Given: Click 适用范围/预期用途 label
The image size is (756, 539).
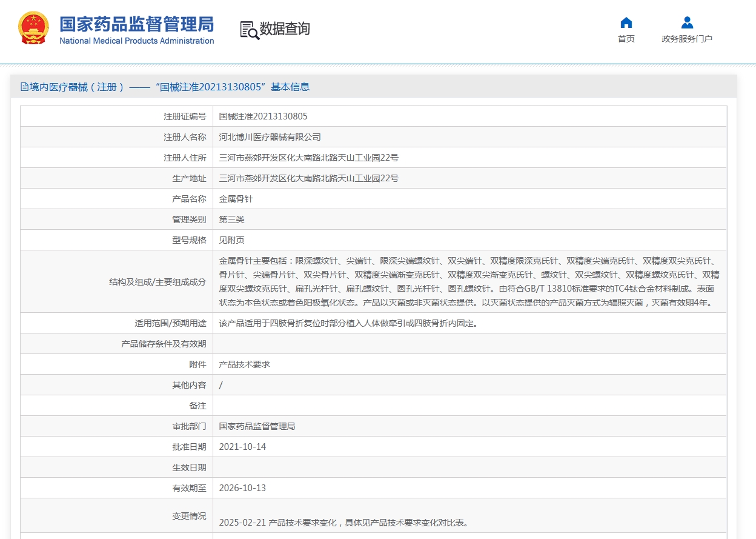Looking at the screenshot, I should click(170, 323).
